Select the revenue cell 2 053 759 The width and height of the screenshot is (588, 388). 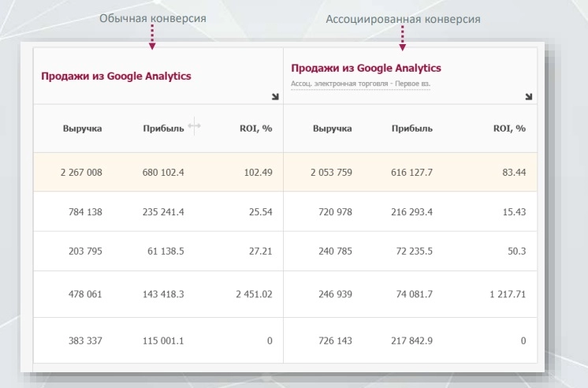click(x=332, y=172)
